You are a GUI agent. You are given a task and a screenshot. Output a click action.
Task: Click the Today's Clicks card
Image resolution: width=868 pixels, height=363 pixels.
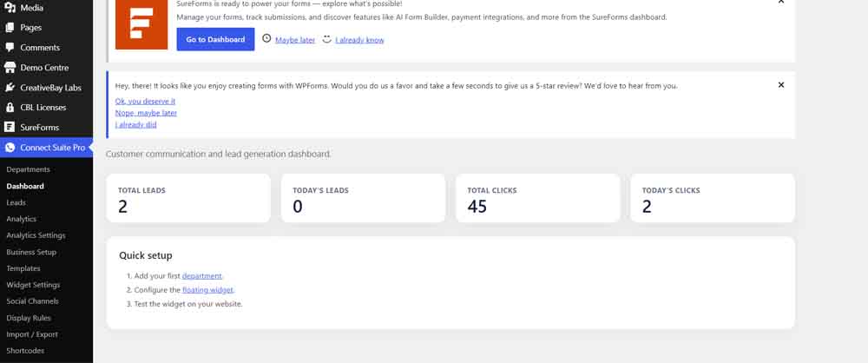point(713,198)
